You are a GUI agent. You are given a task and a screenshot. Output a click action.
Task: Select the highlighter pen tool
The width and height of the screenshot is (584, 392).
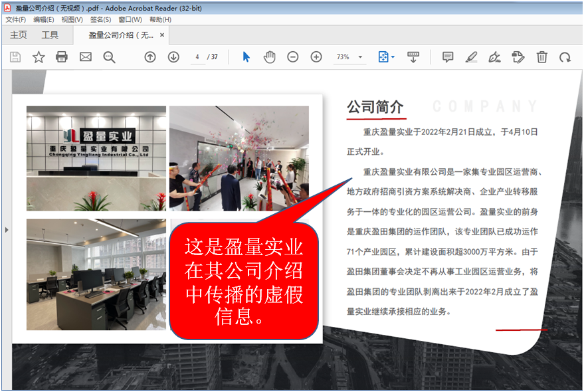(x=471, y=57)
